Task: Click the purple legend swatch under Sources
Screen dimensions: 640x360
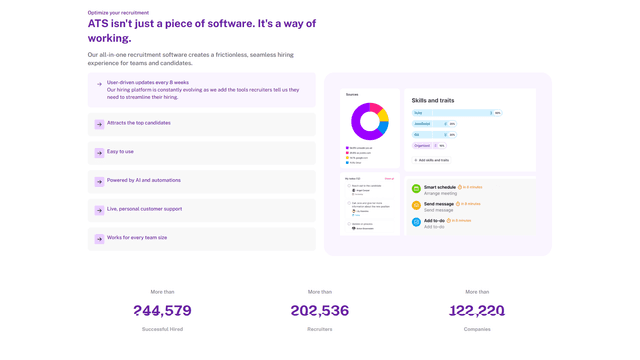Action: [x=347, y=148]
